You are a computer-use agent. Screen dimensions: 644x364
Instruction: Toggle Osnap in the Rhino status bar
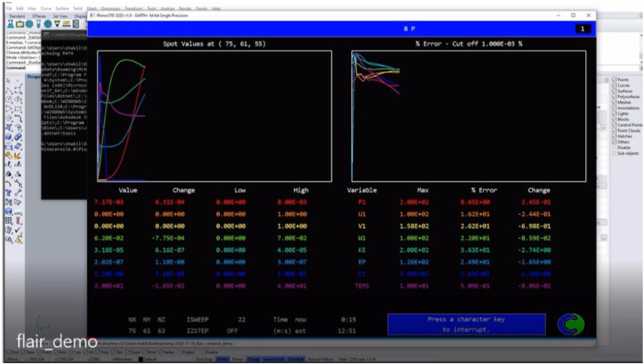click(252, 359)
